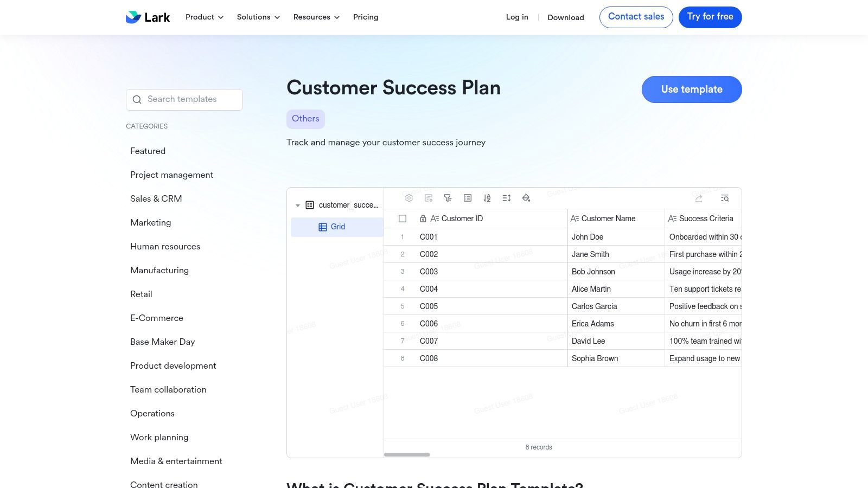The image size is (868, 488).
Task: Select the row checkbox for Sophia Brown
Action: point(403,358)
